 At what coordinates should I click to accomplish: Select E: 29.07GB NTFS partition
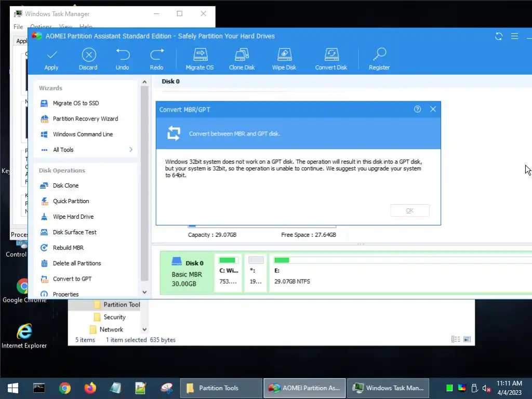click(x=401, y=273)
